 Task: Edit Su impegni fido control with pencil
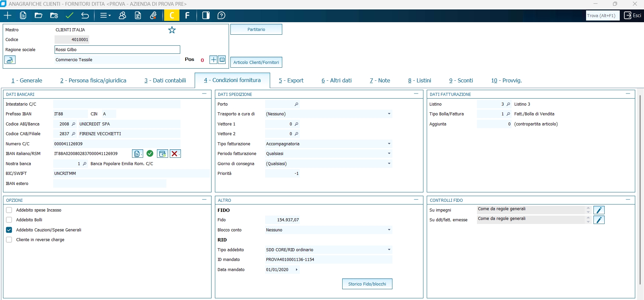click(x=599, y=210)
